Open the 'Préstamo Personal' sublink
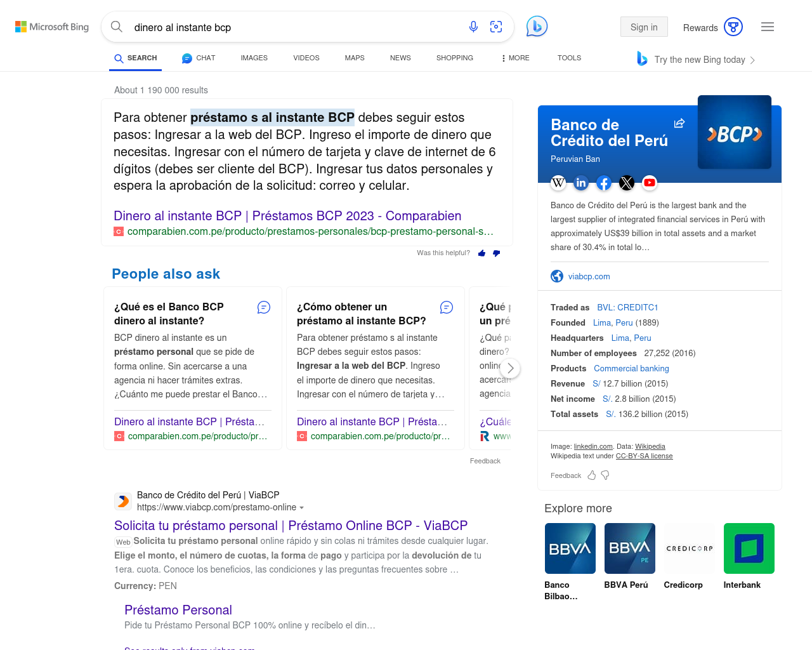Image resolution: width=812 pixels, height=650 pixels. coord(178,610)
